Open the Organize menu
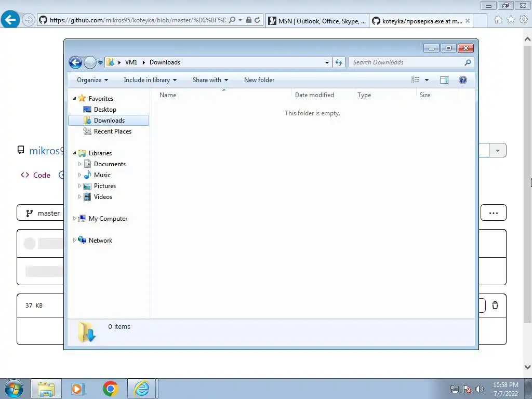Screen dimensions: 532x399 (x=92, y=80)
